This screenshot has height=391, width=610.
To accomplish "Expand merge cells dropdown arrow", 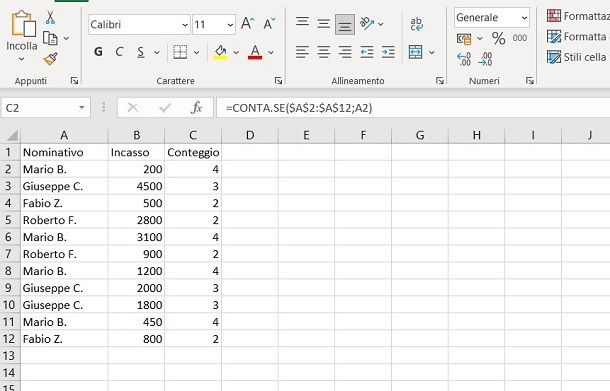I will point(431,52).
